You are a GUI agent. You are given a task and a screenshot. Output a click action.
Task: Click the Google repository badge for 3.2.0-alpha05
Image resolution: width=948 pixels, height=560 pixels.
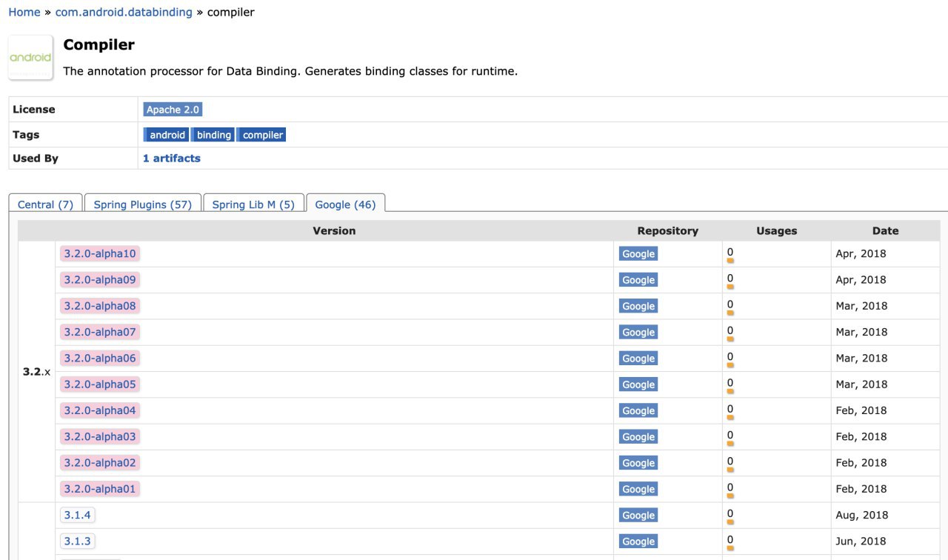[x=638, y=384]
